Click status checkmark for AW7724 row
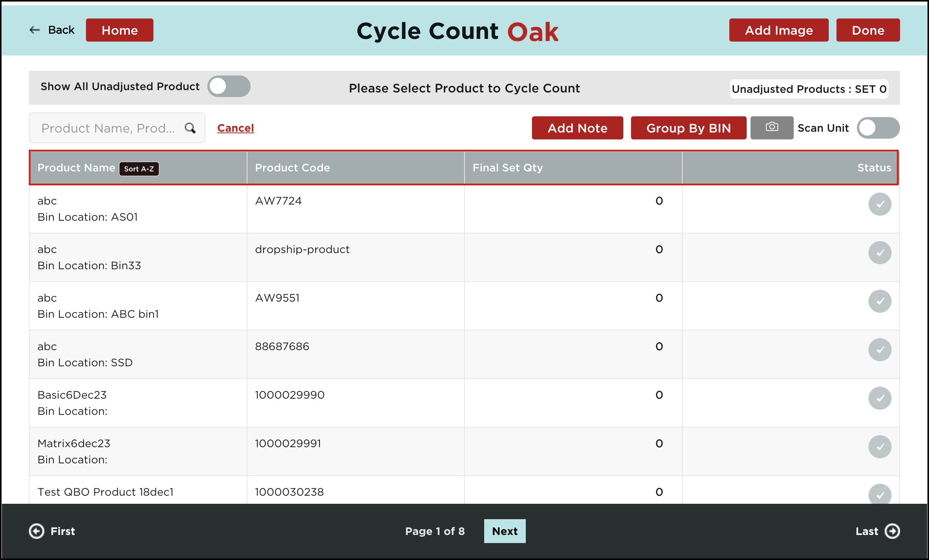Viewport: 929px width, 560px height. [880, 204]
